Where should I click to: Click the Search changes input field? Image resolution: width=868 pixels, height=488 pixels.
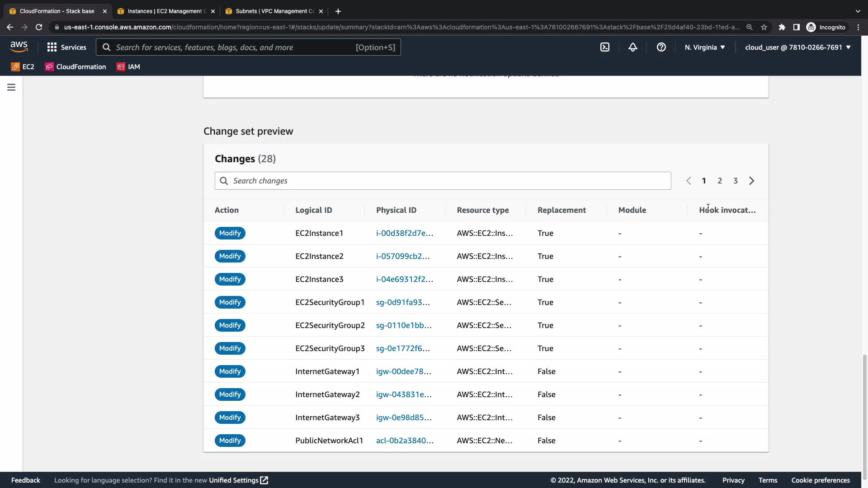tap(443, 181)
